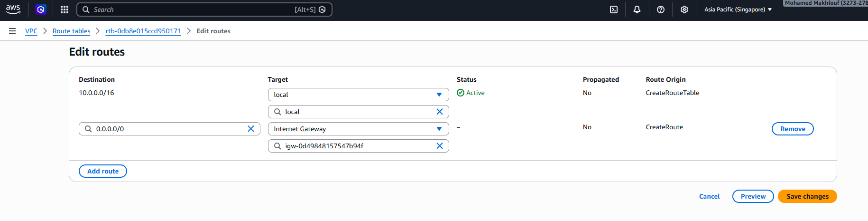The width and height of the screenshot is (868, 221).
Task: Open the Amazon Q assistant icon
Action: click(41, 10)
